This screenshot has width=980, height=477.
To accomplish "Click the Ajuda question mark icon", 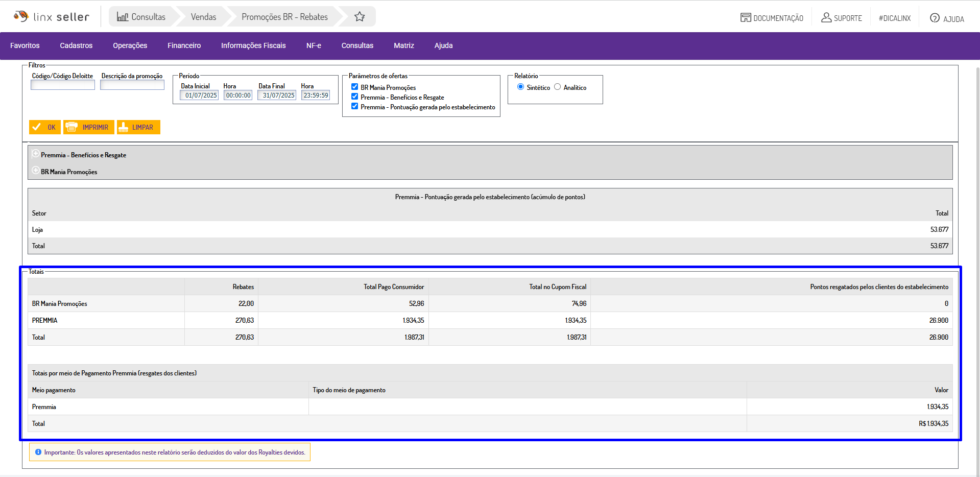I will coord(935,18).
